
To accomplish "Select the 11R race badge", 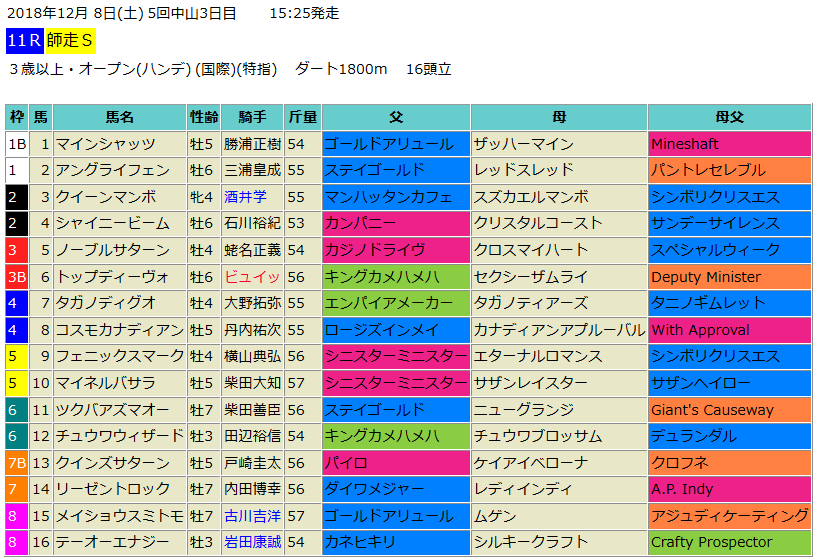I will point(24,40).
